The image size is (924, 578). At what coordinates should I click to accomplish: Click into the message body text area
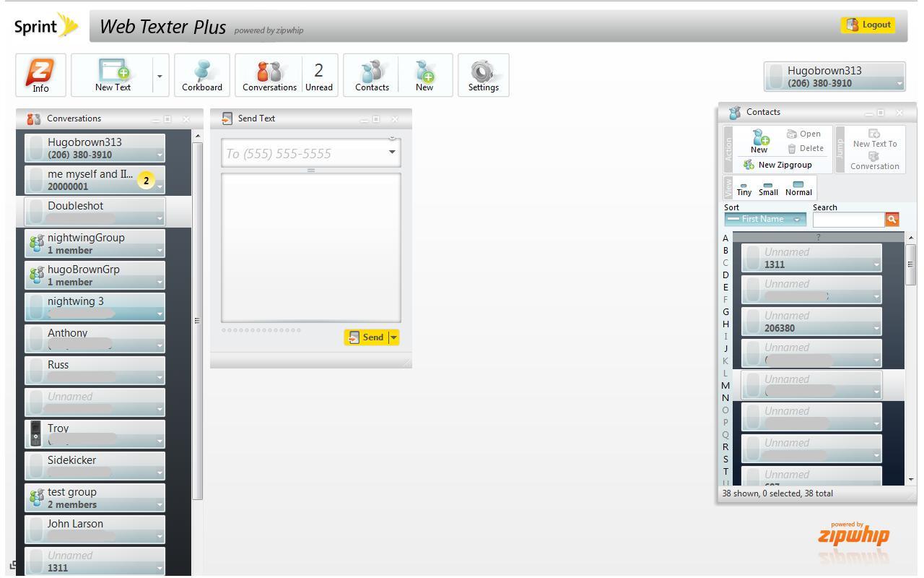pos(311,247)
